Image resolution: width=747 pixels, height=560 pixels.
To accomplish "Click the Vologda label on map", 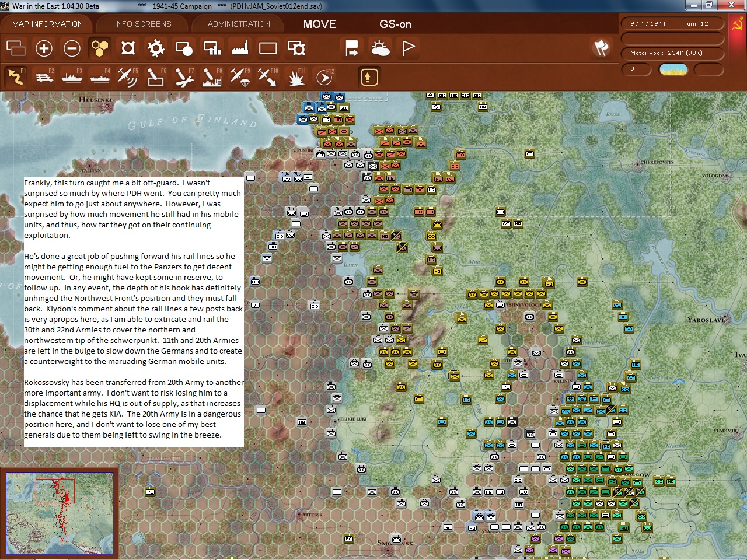I will [713, 175].
